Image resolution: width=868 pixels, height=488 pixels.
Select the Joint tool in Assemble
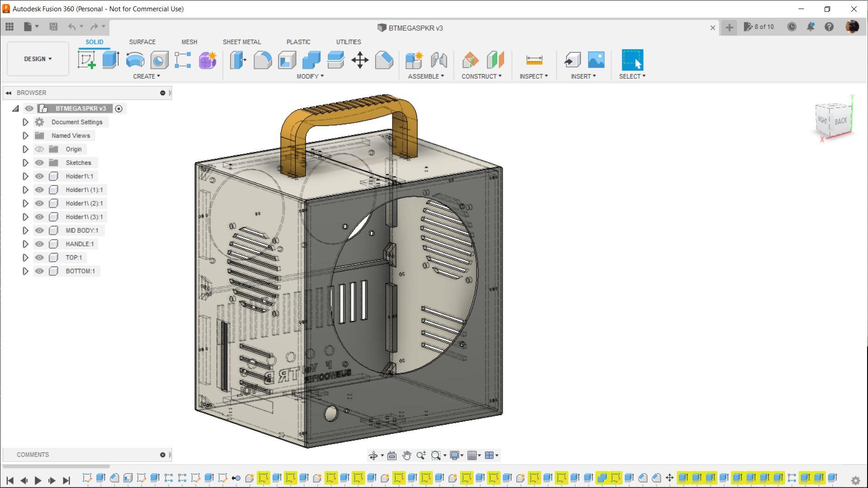[439, 60]
